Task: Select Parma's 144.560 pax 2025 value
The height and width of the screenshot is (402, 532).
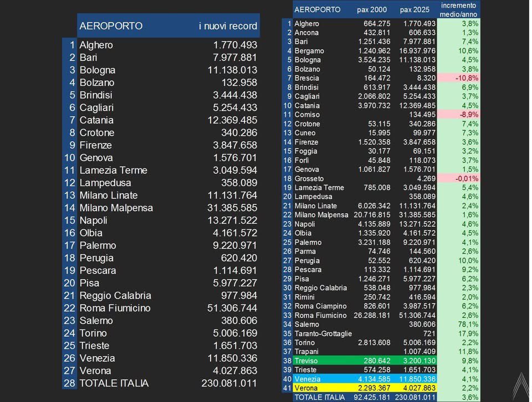Action: 422,251
